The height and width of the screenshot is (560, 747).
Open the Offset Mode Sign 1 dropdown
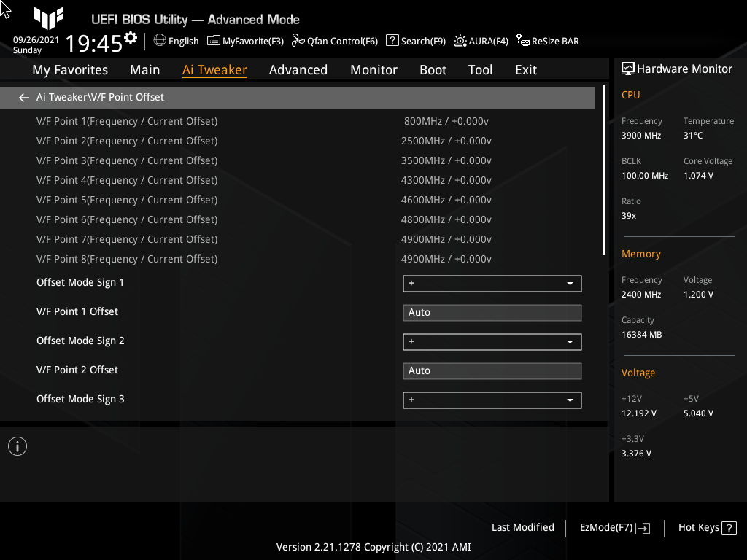click(492, 283)
